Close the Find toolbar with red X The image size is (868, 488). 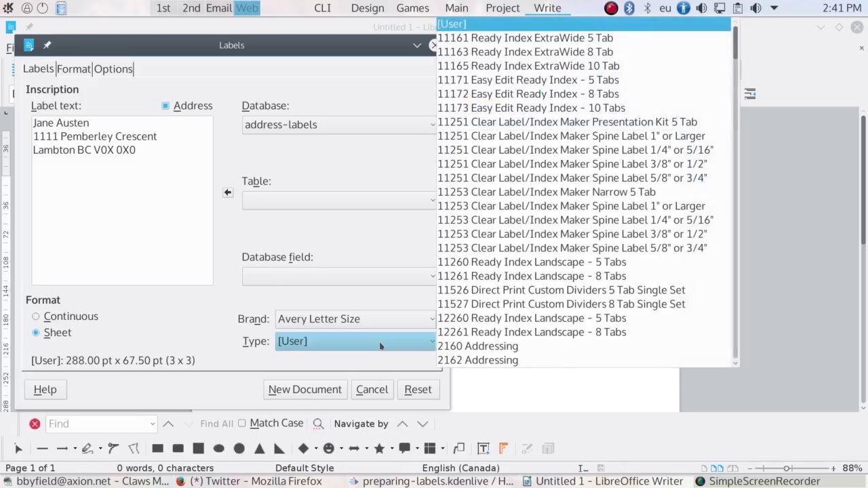tap(35, 424)
